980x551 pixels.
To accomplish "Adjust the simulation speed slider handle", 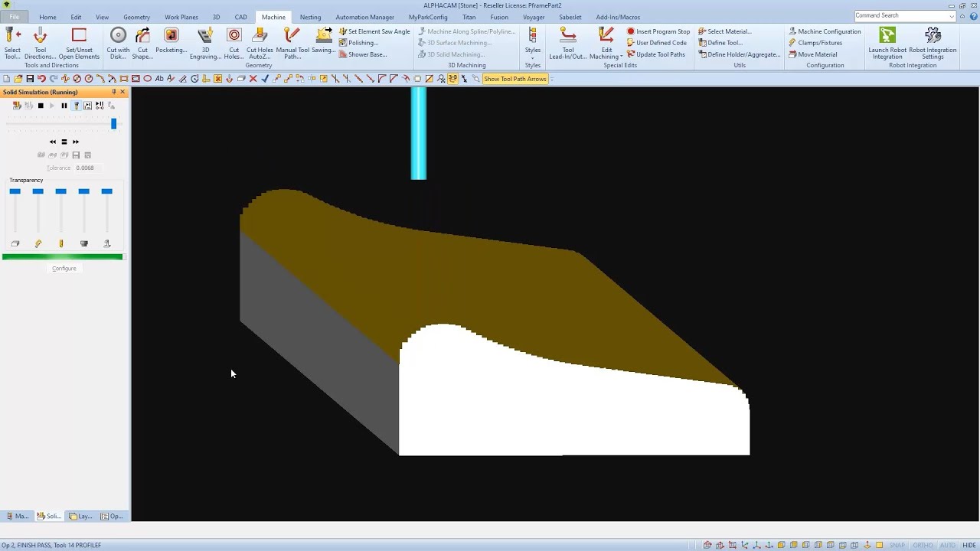I will tap(114, 124).
